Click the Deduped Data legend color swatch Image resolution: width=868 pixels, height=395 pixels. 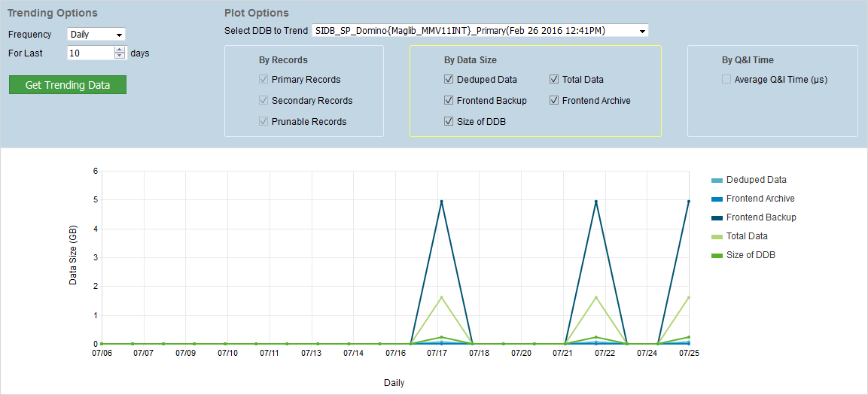717,181
